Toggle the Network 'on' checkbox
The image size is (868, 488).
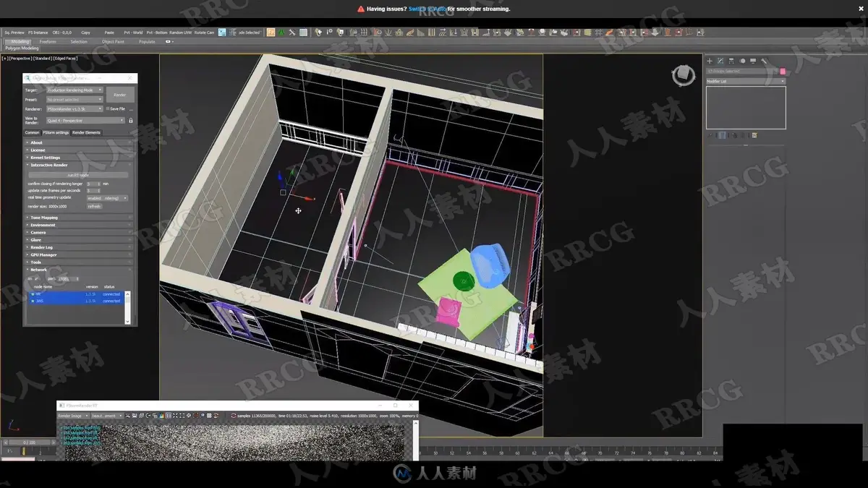coord(36,278)
